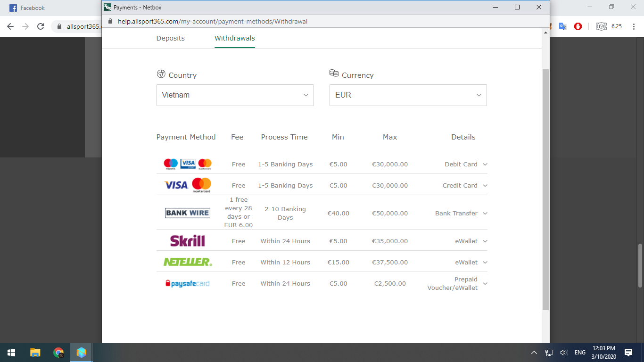Switch to the Deposits tab
644x362 pixels.
coord(171,38)
